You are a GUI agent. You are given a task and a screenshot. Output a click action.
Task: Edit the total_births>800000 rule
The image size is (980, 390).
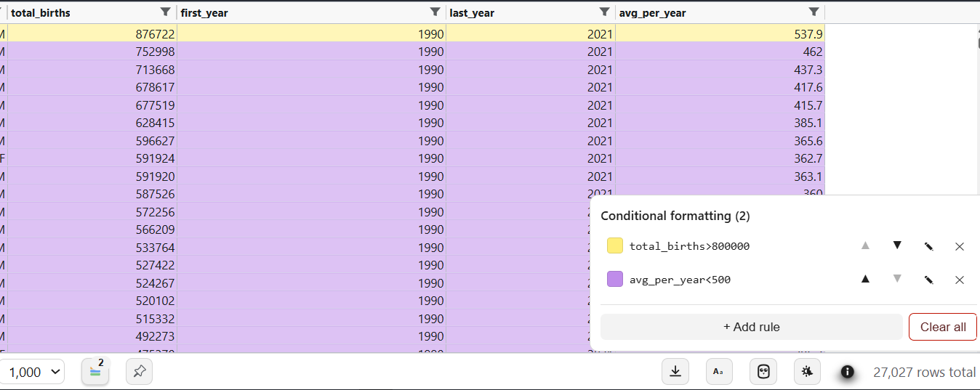(x=928, y=246)
